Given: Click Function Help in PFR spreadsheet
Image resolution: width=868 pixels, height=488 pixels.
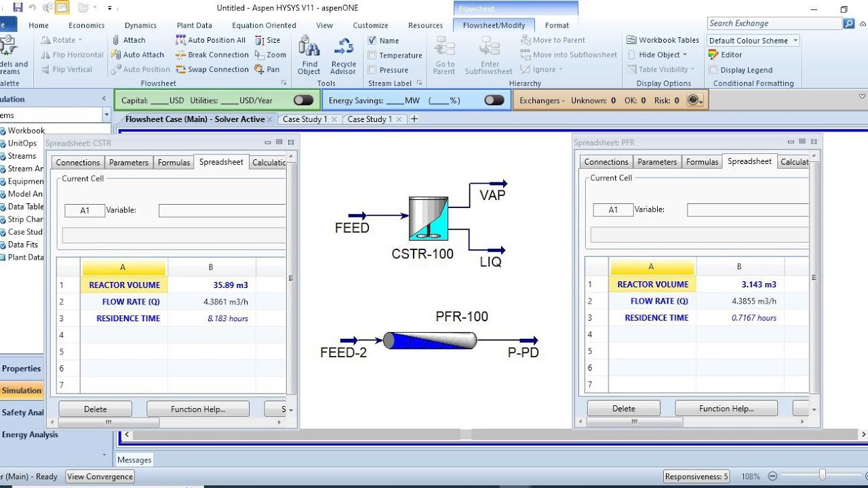Looking at the screenshot, I should (x=726, y=408).
